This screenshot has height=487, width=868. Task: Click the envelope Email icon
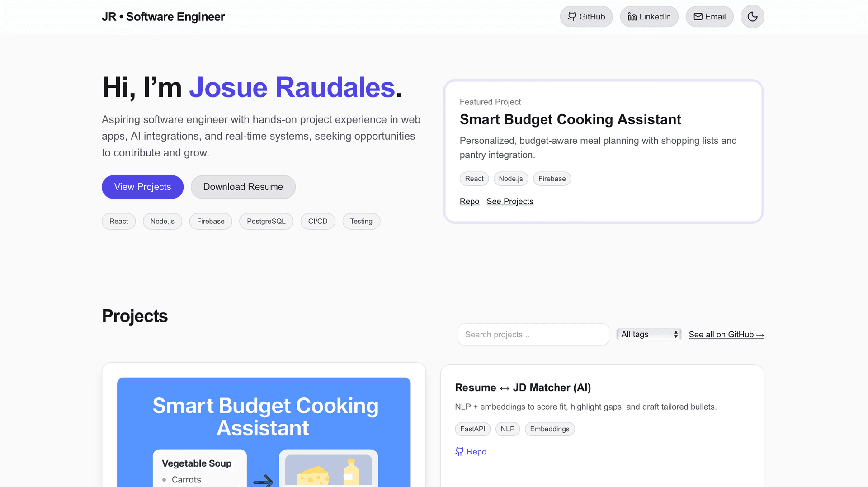pyautogui.click(x=698, y=17)
